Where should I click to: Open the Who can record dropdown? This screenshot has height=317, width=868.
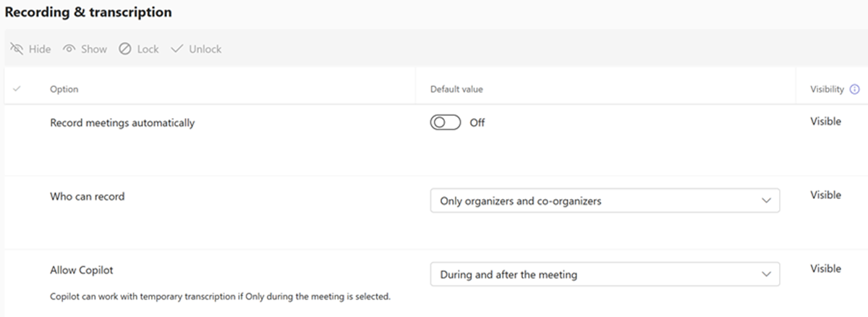[x=605, y=201]
